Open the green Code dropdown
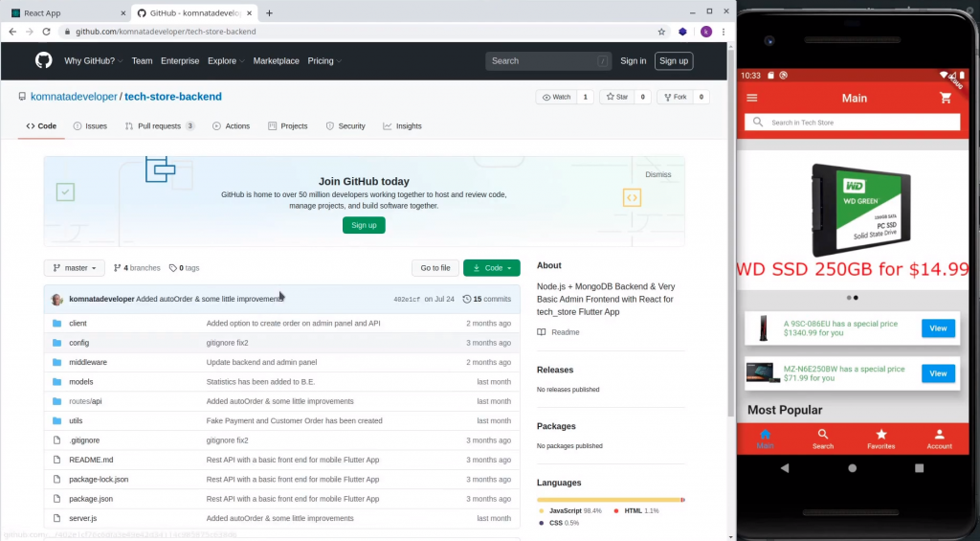Viewport: 980px width, 541px height. (492, 268)
